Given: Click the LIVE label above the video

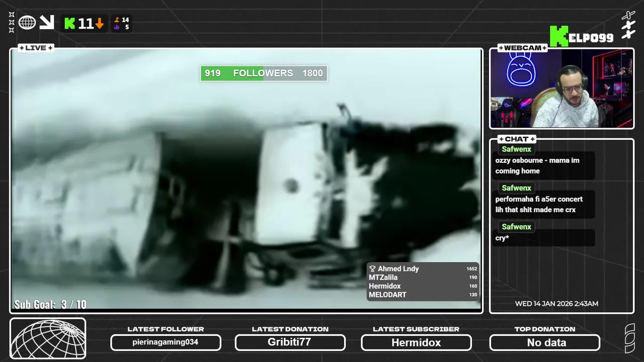Looking at the screenshot, I should (x=36, y=48).
